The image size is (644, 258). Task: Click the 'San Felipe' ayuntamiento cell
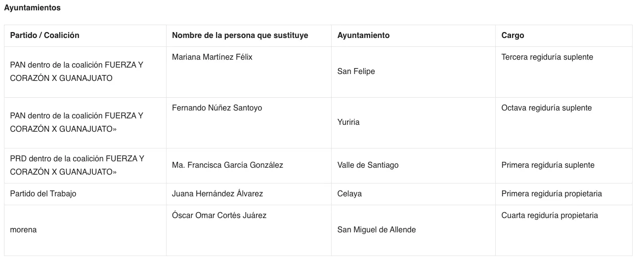tap(356, 72)
